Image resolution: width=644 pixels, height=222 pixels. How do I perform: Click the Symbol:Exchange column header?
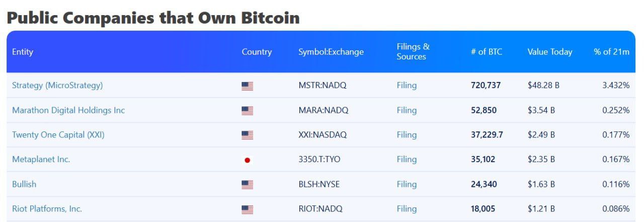[x=331, y=52]
